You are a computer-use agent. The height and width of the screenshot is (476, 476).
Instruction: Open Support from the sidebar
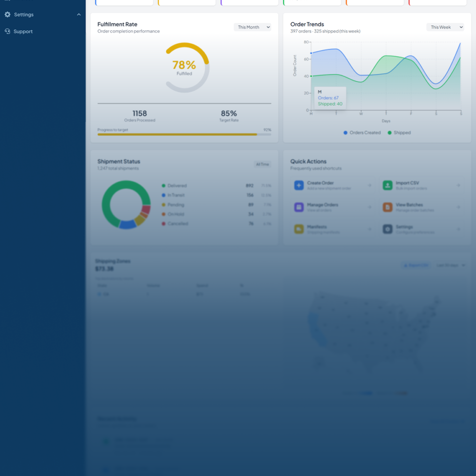click(23, 31)
